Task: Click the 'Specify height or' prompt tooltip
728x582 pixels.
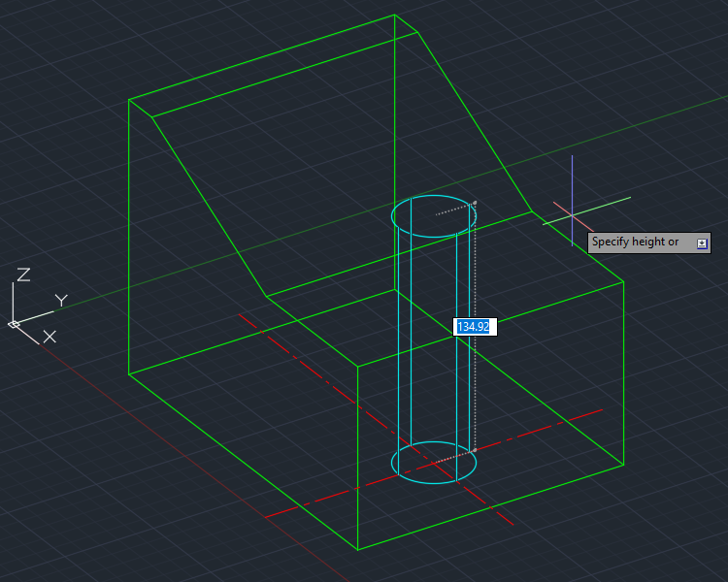Action: (x=649, y=242)
